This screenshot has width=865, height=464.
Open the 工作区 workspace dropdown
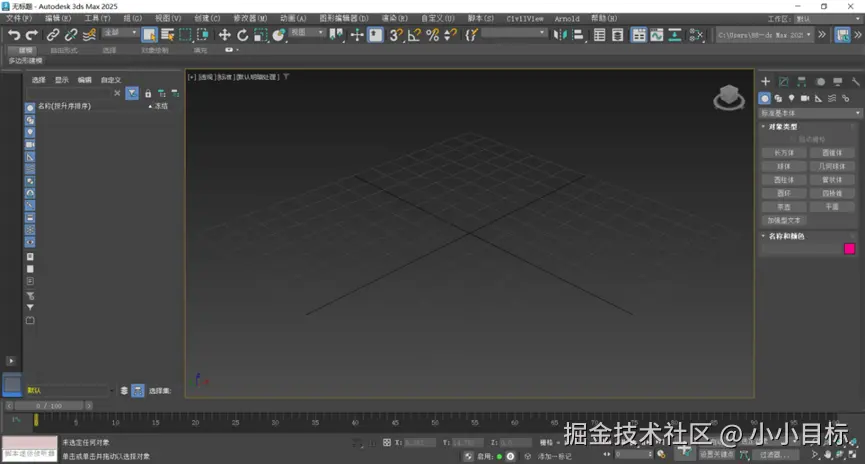pyautogui.click(x=827, y=19)
